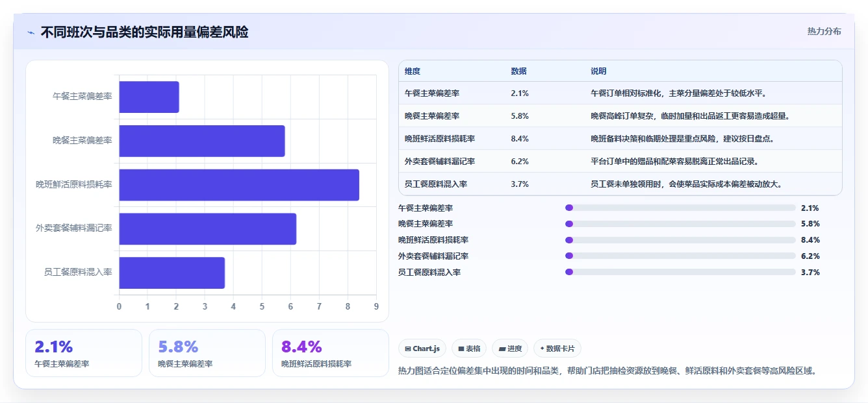Click the 员工餐原料混入率 progress bar
Image resolution: width=868 pixels, height=403 pixels.
pyautogui.click(x=680, y=272)
